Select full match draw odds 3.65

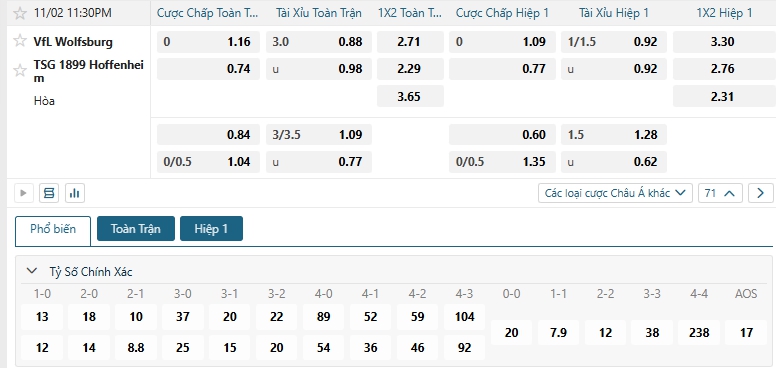[410, 96]
